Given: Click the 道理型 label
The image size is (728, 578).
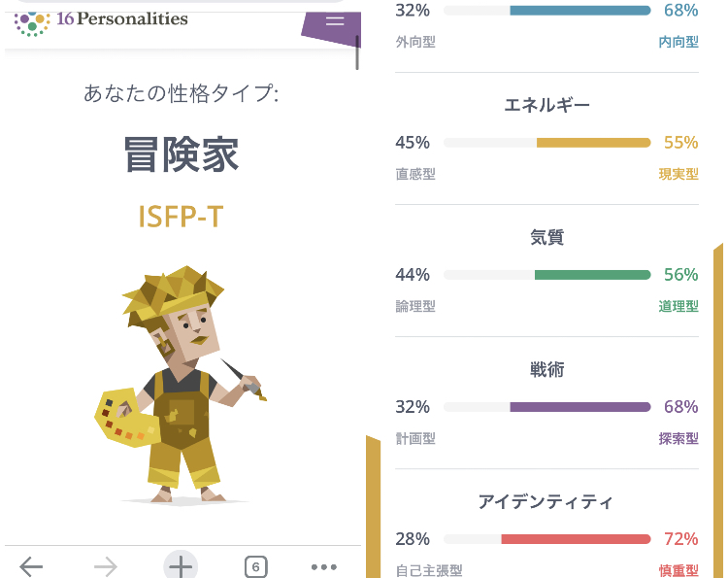Looking at the screenshot, I should [x=678, y=306].
